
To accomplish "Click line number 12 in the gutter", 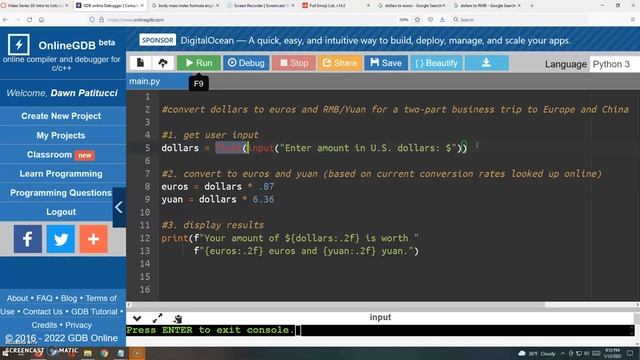I will pyautogui.click(x=145, y=238).
